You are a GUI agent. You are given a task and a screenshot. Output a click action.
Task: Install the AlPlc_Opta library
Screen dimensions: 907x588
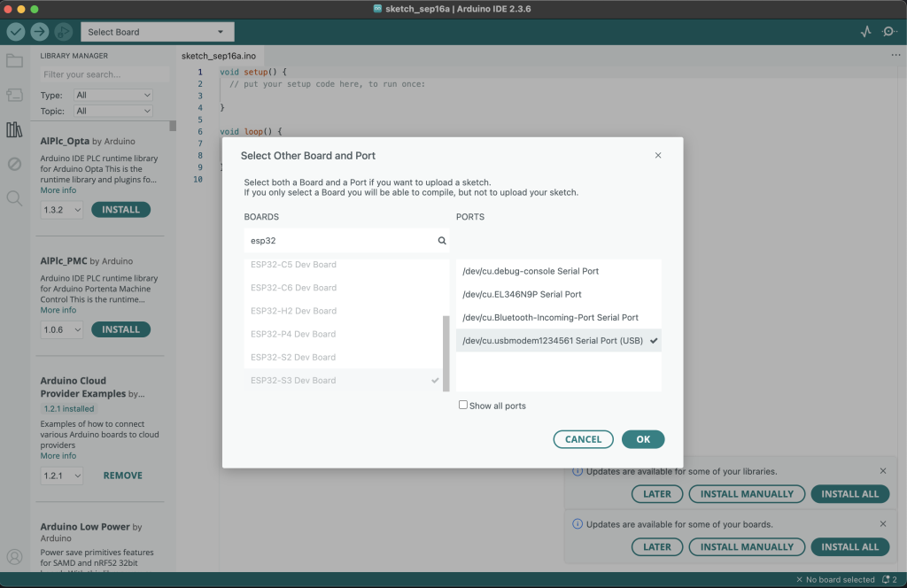tap(120, 209)
